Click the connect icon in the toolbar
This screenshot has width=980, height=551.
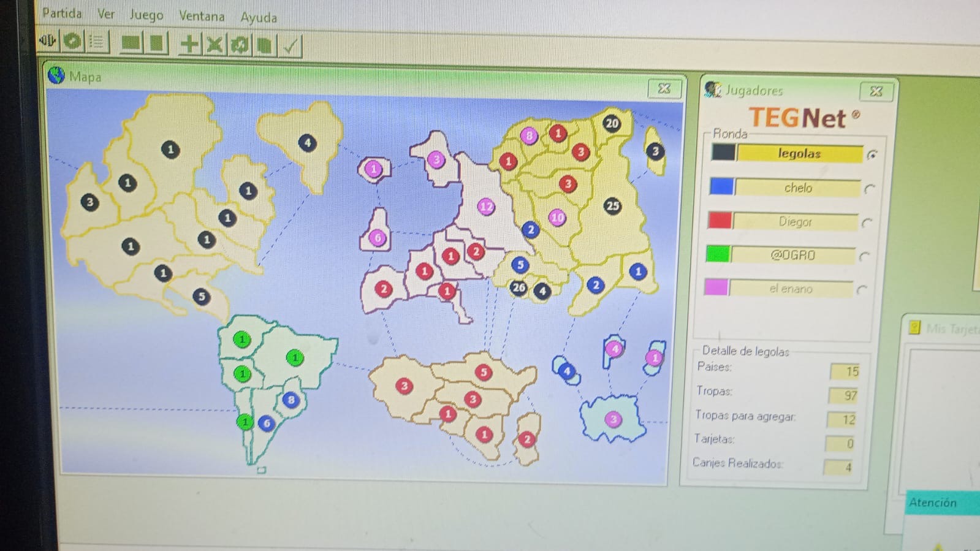(x=48, y=42)
